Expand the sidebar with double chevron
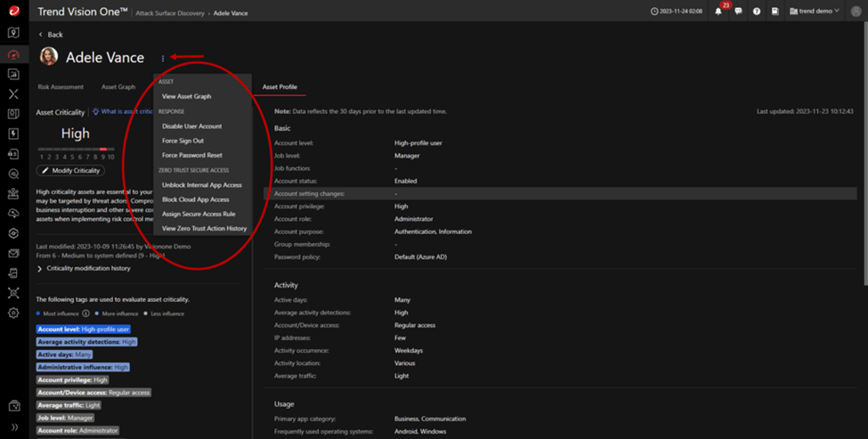This screenshot has width=868, height=439. tap(14, 427)
